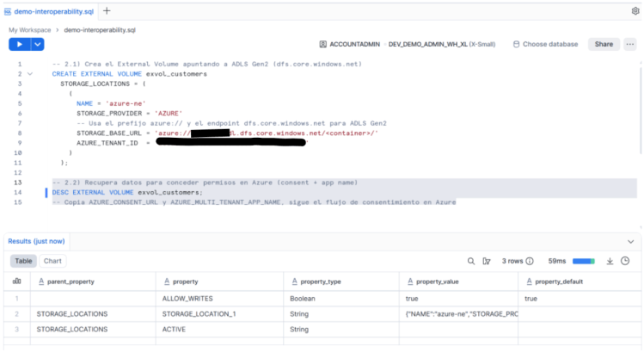
Task: Run the SQL query with play button
Action: pyautogui.click(x=19, y=44)
